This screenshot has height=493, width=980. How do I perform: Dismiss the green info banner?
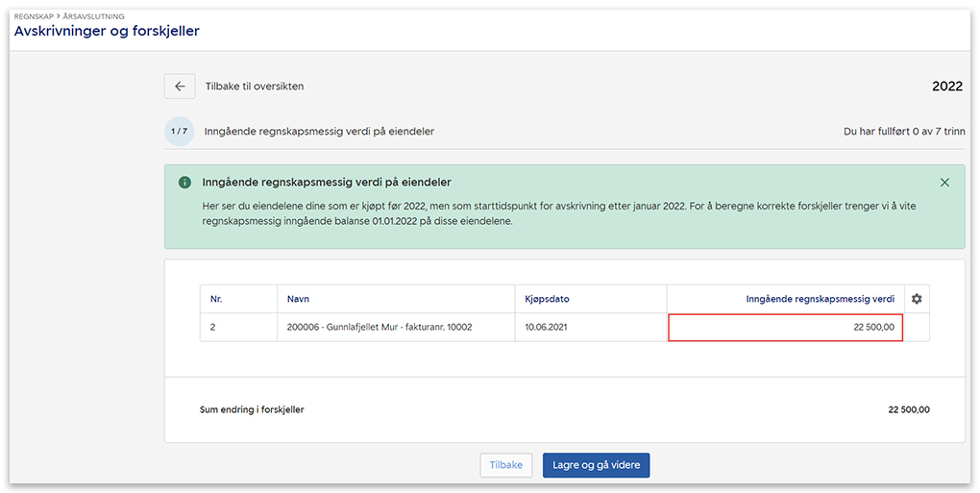[x=944, y=183]
